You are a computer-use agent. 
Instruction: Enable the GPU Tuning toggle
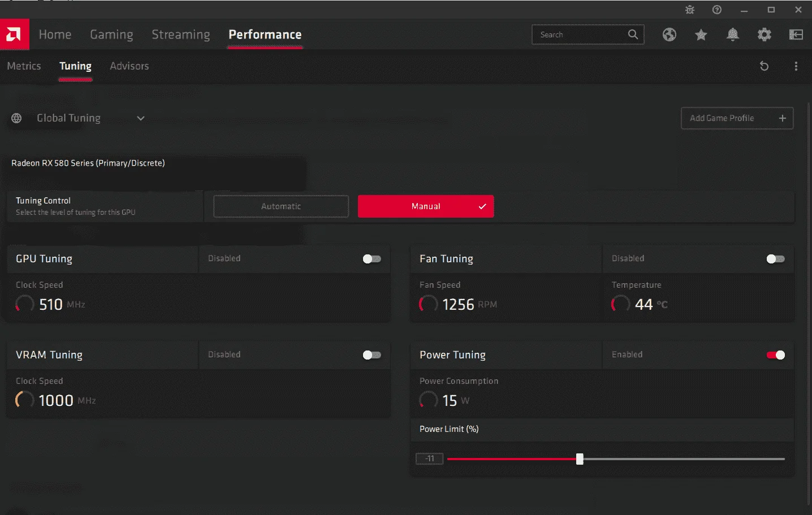[372, 259]
